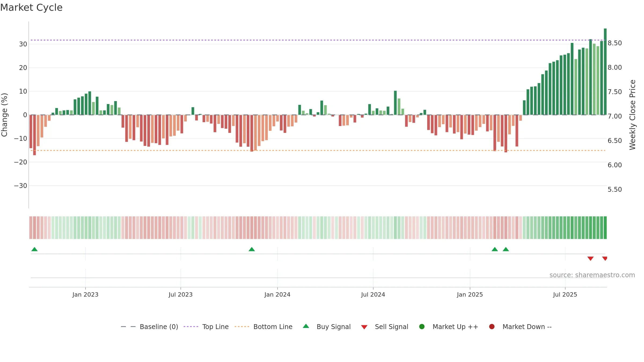
Task: Click the Jan 2023 axis label
Action: click(85, 294)
